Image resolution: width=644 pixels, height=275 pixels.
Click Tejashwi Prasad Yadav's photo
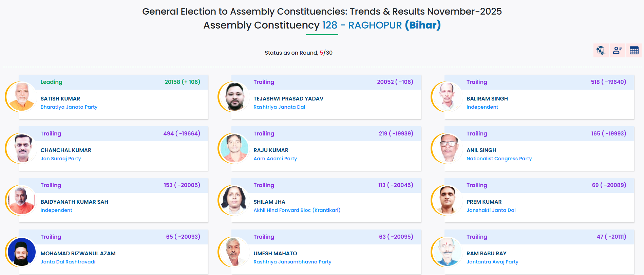pos(234,97)
